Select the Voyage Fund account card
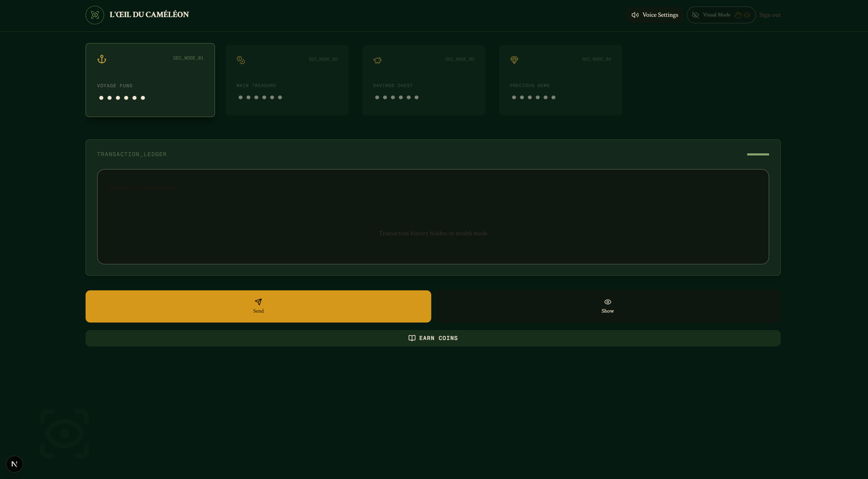 point(150,80)
